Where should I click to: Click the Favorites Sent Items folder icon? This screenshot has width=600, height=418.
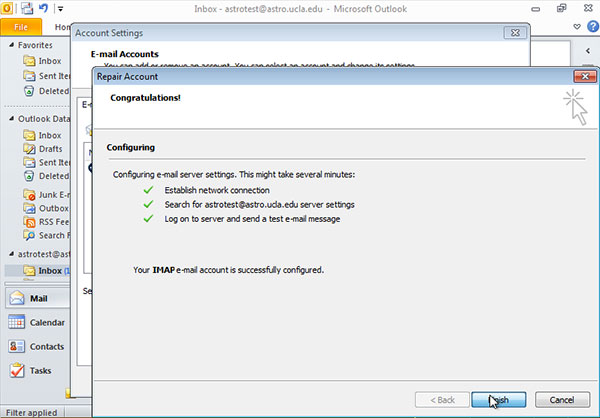pos(29,76)
